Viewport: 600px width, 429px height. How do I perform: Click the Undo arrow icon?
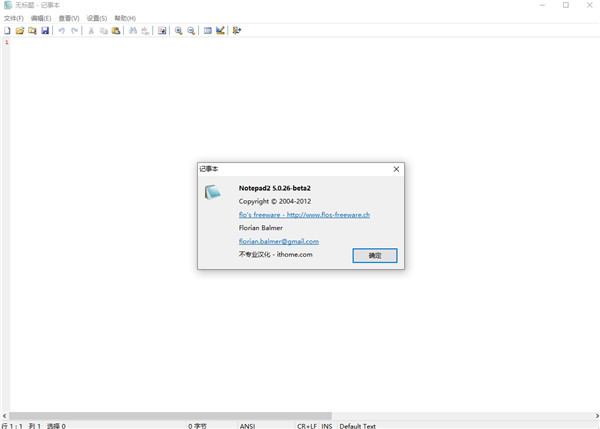pos(62,31)
